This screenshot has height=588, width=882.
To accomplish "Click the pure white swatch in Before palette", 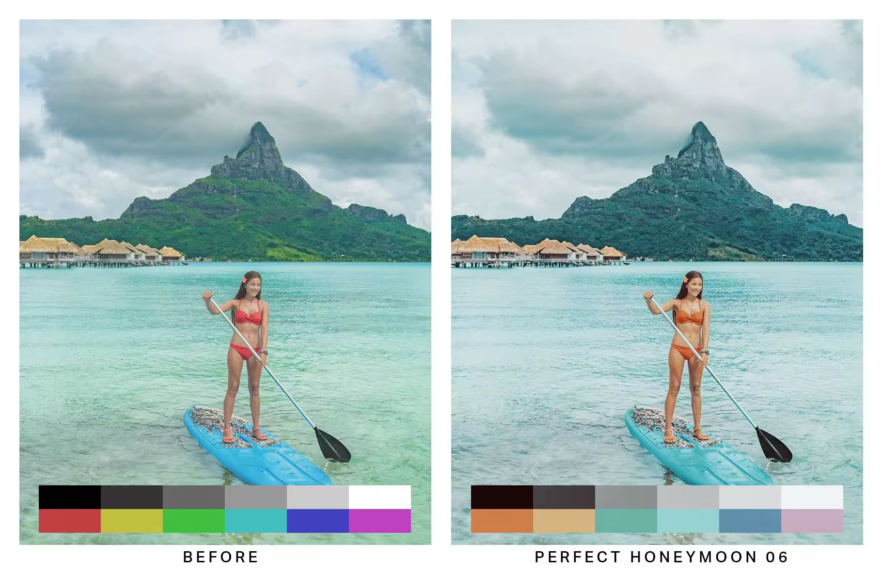I will (380, 497).
